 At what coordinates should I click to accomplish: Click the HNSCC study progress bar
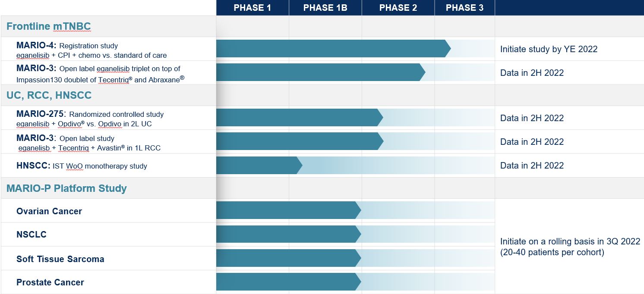point(258,166)
